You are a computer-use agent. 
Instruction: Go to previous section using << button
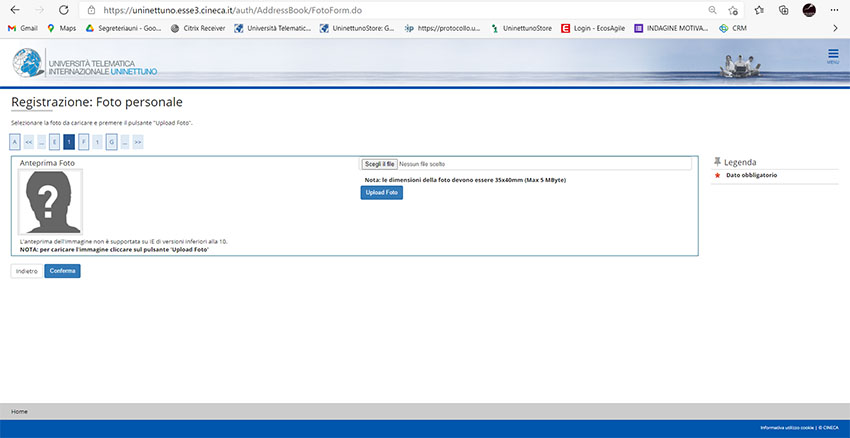(x=29, y=142)
